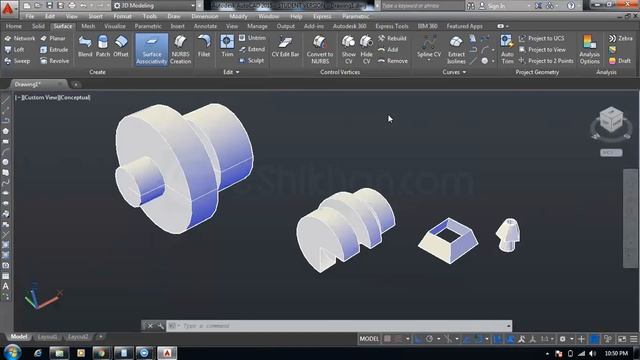The image size is (640, 360).
Task: Select the Fillet surface tool
Action: click(x=204, y=46)
